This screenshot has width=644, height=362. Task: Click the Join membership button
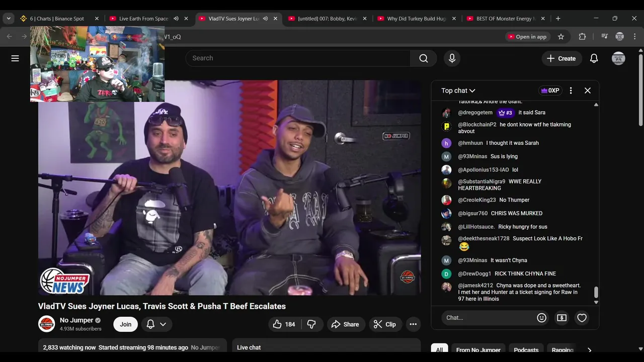pos(125,324)
